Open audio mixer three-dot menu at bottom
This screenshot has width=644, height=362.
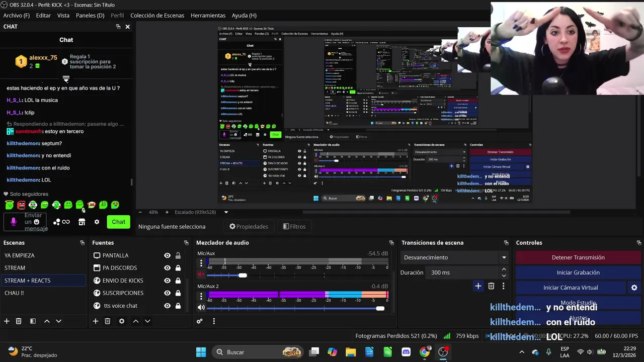point(214,321)
